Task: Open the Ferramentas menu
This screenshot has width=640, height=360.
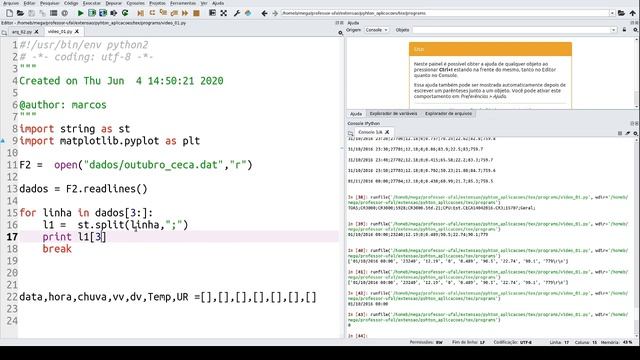Action: (x=182, y=3)
